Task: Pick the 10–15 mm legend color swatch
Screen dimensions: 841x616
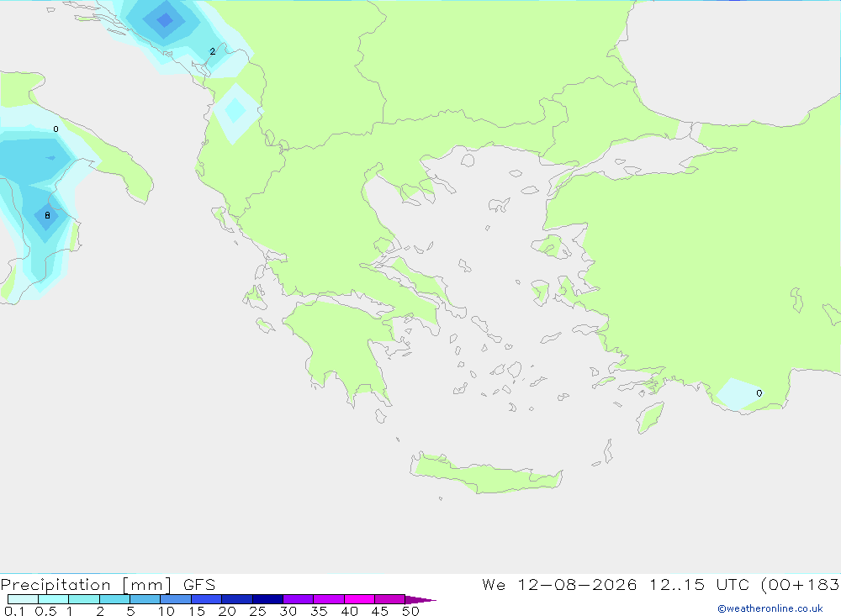Action: click(176, 599)
